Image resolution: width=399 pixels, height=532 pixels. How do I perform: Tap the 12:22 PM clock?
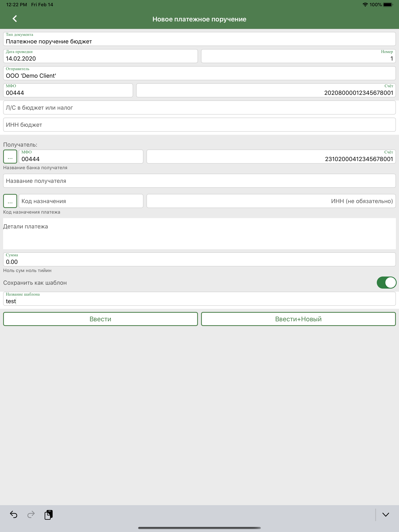pyautogui.click(x=17, y=4)
